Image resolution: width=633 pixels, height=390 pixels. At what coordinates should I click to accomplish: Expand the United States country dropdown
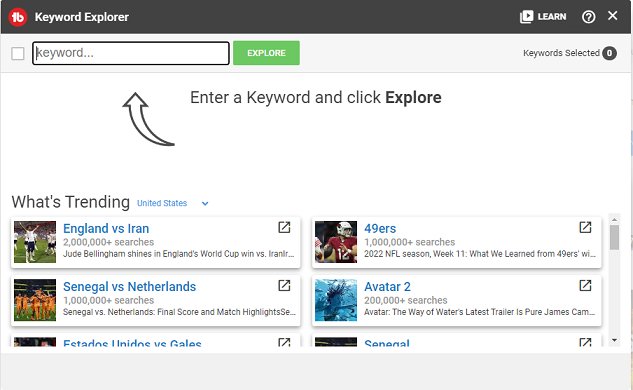(173, 203)
